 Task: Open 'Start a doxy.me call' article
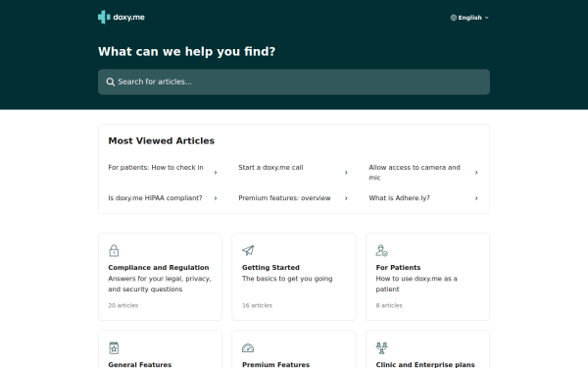(x=270, y=168)
